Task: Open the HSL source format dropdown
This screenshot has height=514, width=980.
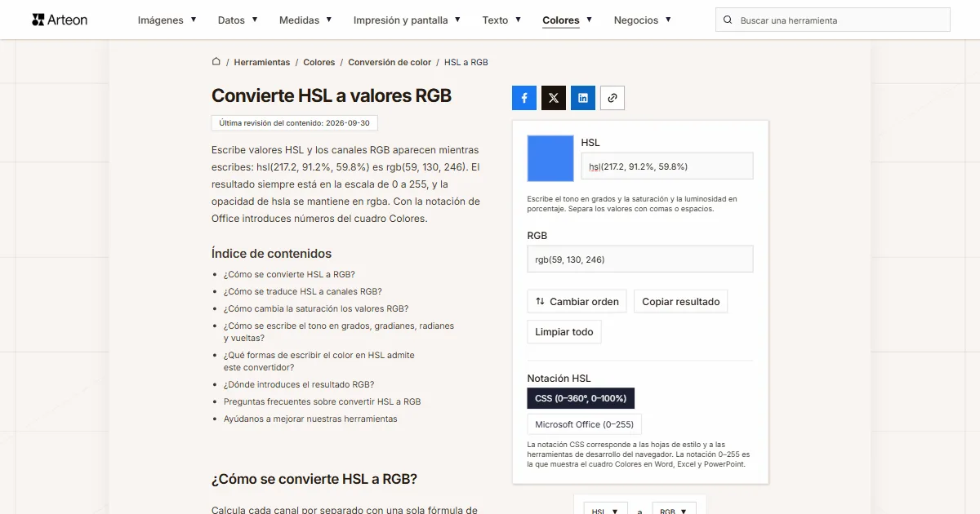Action: [x=606, y=509]
